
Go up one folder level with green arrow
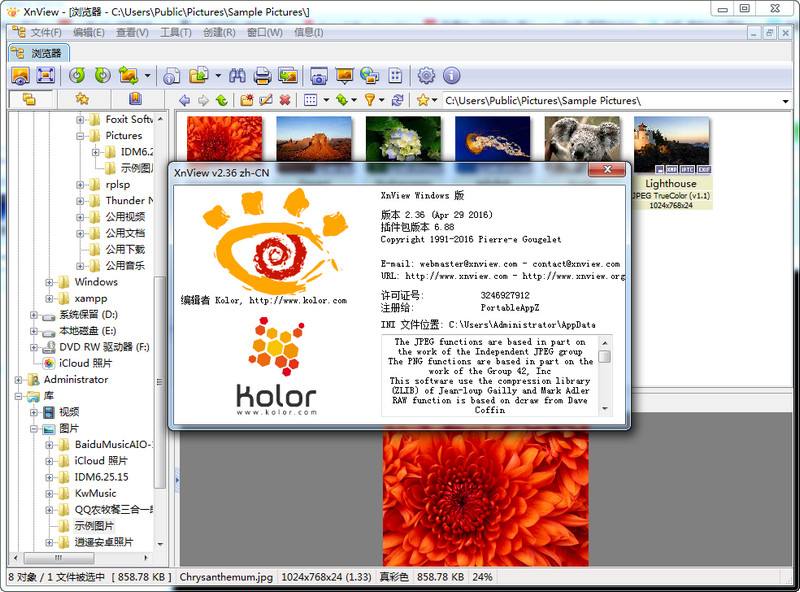tap(221, 100)
